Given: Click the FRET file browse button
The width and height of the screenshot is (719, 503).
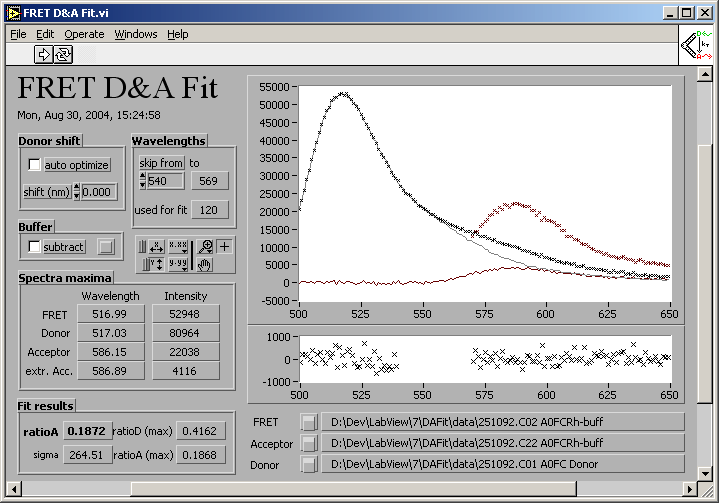Looking at the screenshot, I should [x=310, y=422].
